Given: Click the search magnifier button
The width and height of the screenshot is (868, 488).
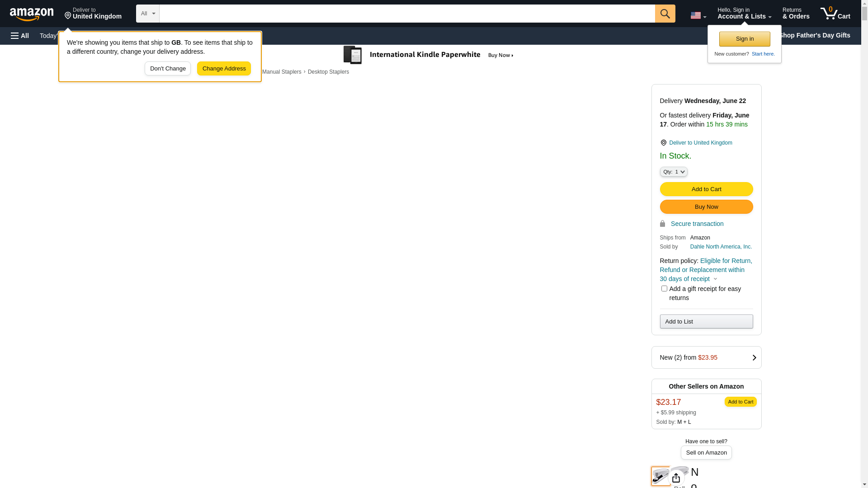Looking at the screenshot, I should click(665, 14).
